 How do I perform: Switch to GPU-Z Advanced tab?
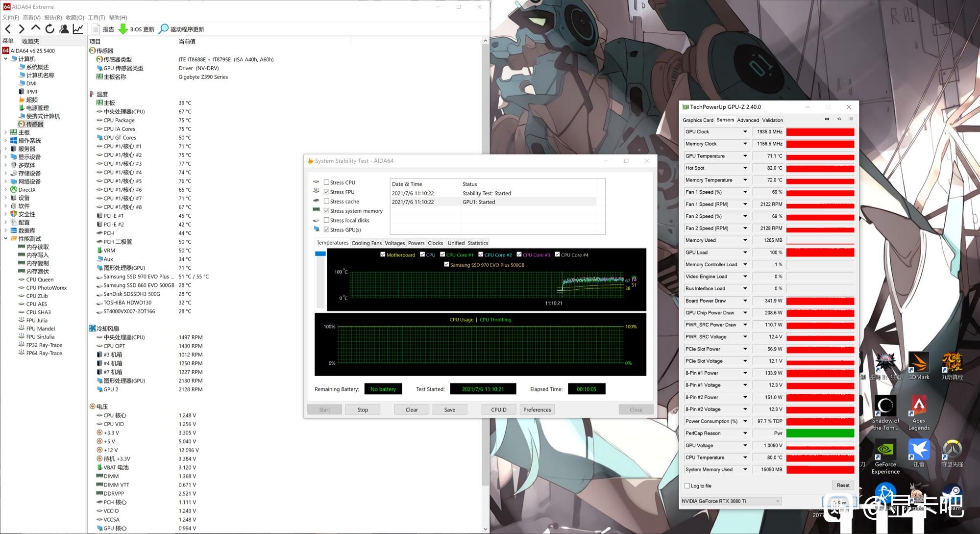pyautogui.click(x=748, y=120)
